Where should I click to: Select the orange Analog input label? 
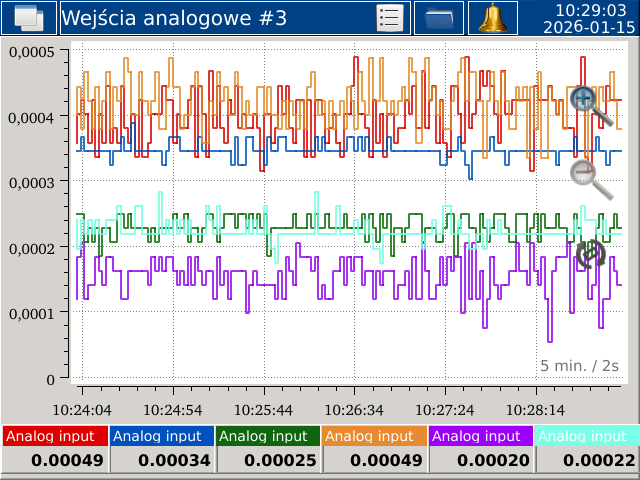[374, 436]
